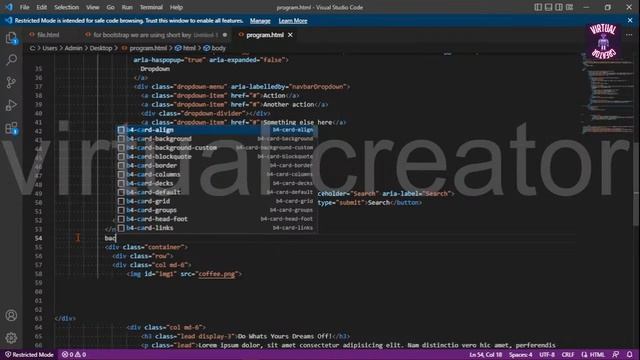Select b4-card-decks suggestion
The image size is (640, 360).
216,183
